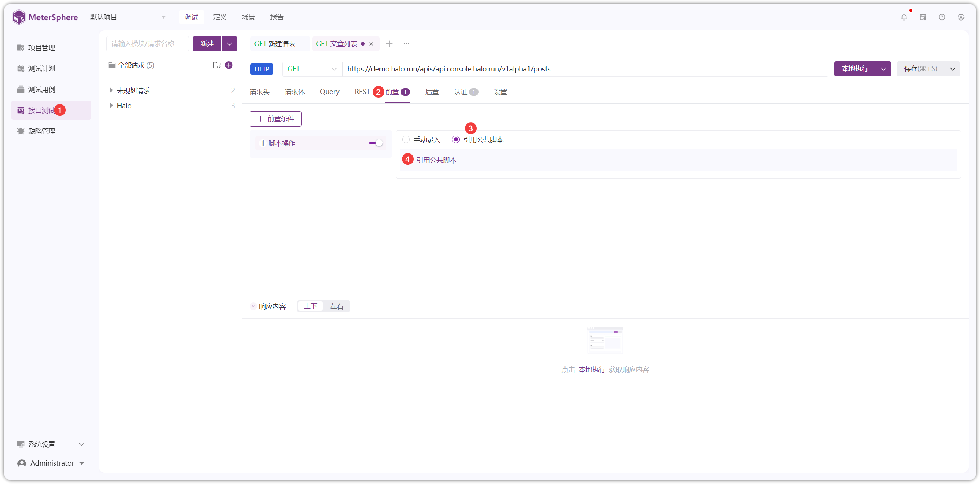
Task: Select the 手动录入 radio option
Action: point(421,140)
